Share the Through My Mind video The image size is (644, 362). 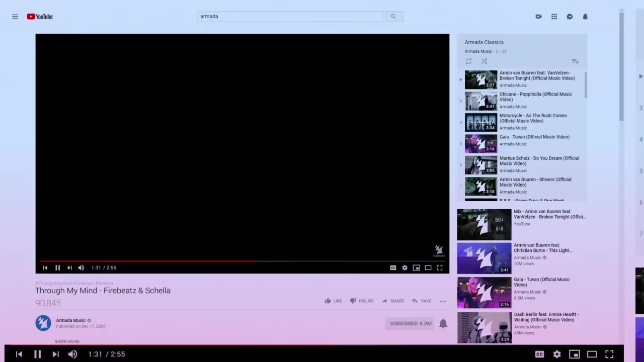pyautogui.click(x=393, y=301)
